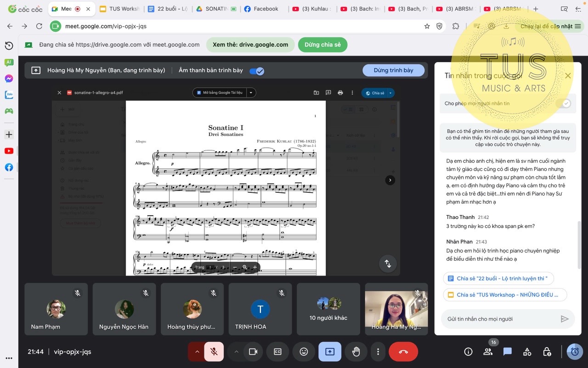Bookmark this page with the star icon
Viewport: 588px width, 368px height.
click(x=427, y=26)
